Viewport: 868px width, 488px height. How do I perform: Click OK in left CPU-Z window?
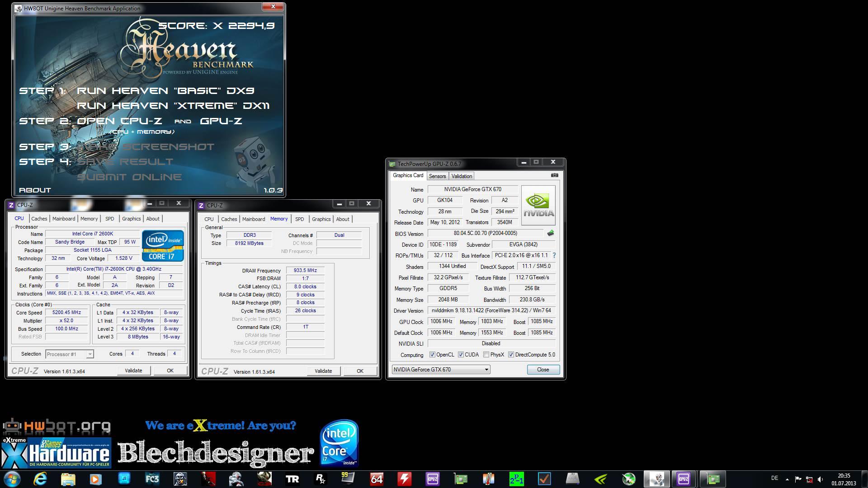point(170,371)
